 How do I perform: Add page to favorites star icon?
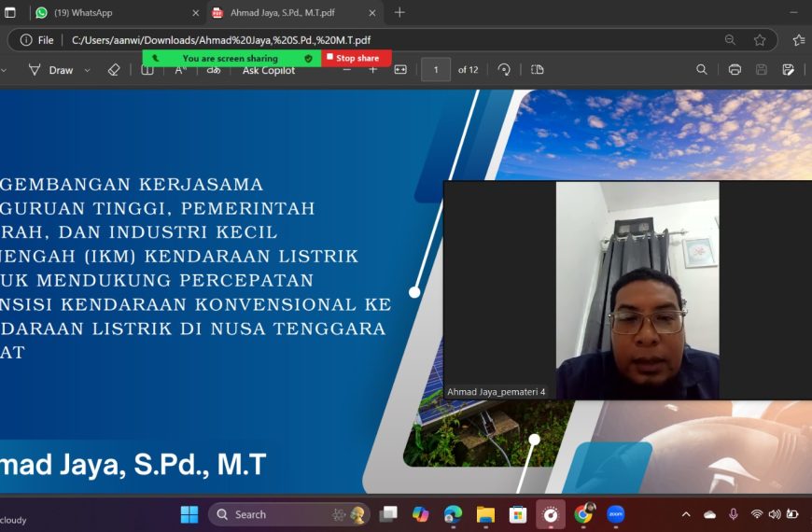pyautogui.click(x=760, y=40)
